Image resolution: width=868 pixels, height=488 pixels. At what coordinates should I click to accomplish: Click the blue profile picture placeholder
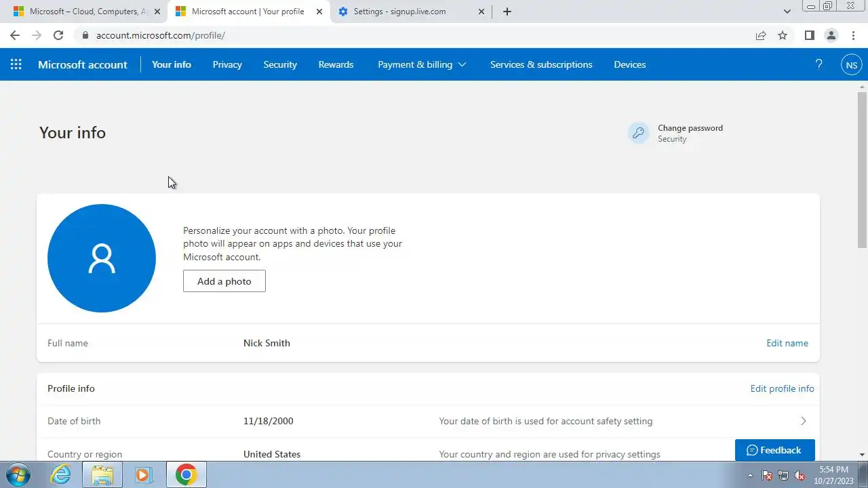(102, 258)
